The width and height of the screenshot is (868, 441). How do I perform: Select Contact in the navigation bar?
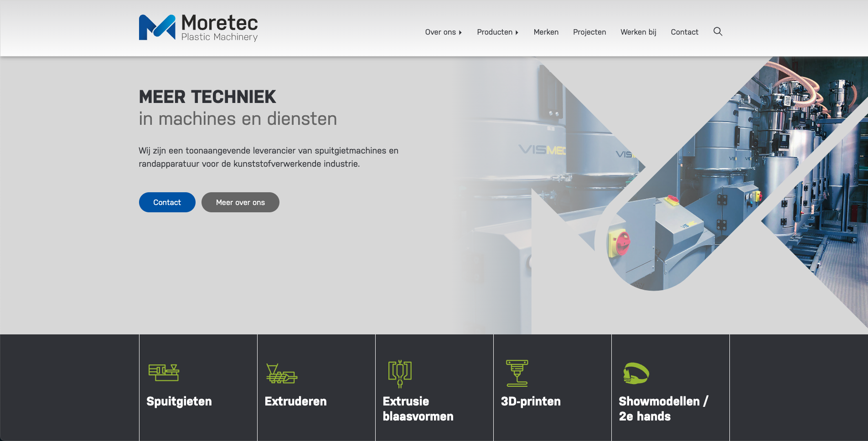[684, 32]
